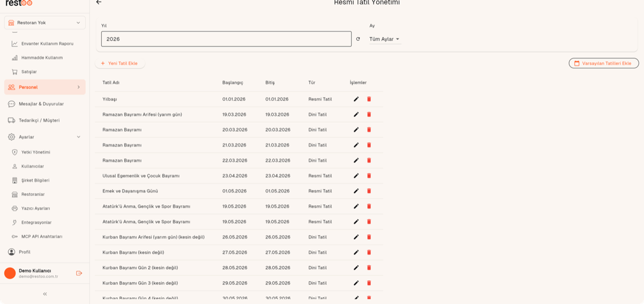Viewport: 644px width, 304px height.
Task: Go to Restoranlar settings
Action: (x=33, y=194)
